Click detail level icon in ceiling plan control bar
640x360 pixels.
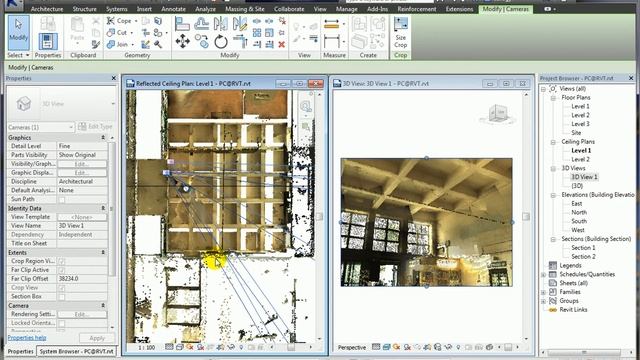[x=169, y=347]
